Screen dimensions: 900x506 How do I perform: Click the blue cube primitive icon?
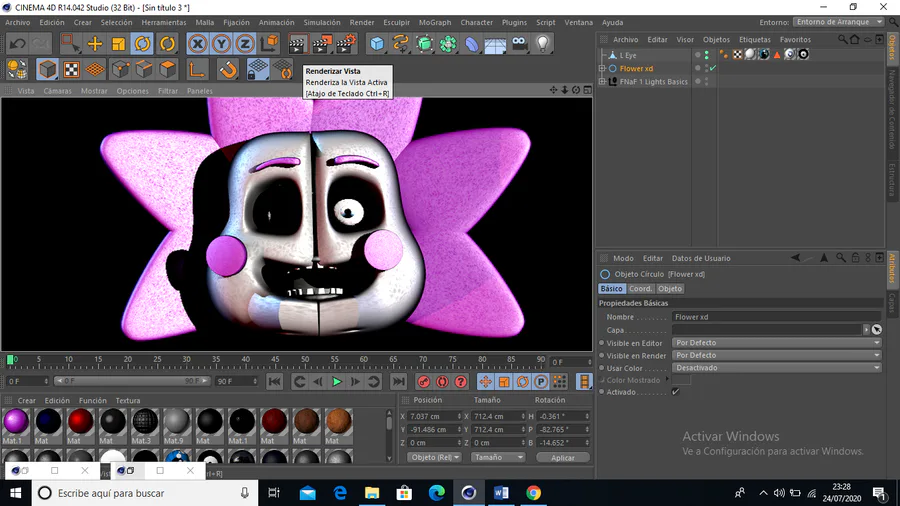[x=376, y=43]
